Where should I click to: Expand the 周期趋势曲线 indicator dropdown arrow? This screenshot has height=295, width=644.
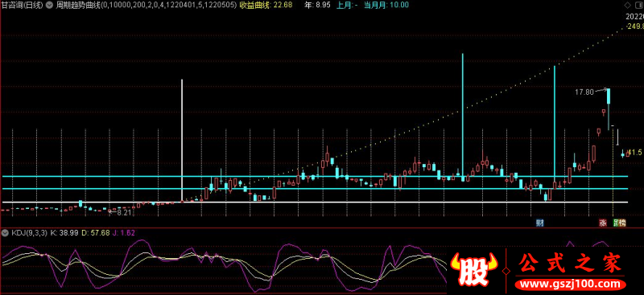pyautogui.click(x=50, y=6)
